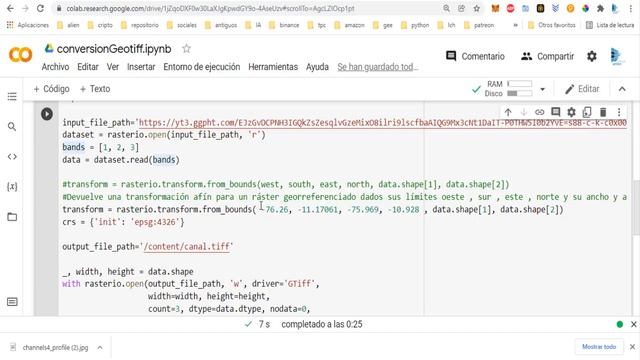The height and width of the screenshot is (360, 640).
Task: Close the execution status bar
Action: 633,324
